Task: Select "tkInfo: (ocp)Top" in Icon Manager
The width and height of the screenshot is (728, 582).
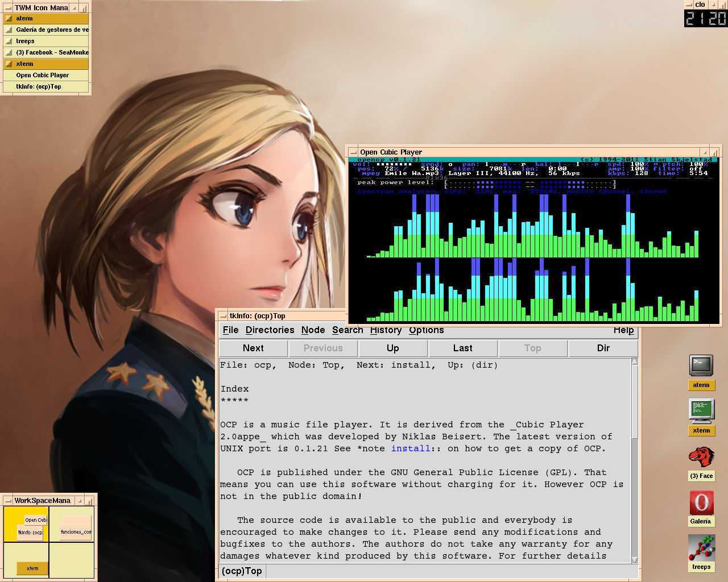Action: (x=45, y=86)
